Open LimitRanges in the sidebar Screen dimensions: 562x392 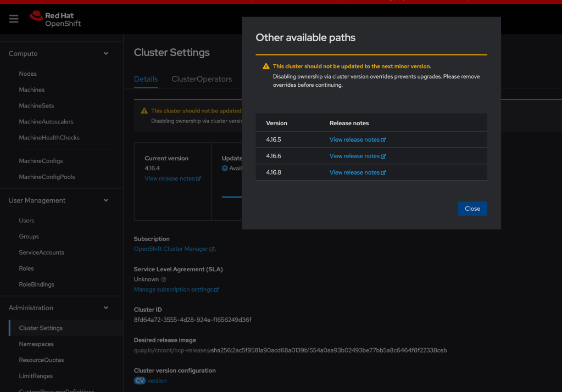[x=36, y=376]
